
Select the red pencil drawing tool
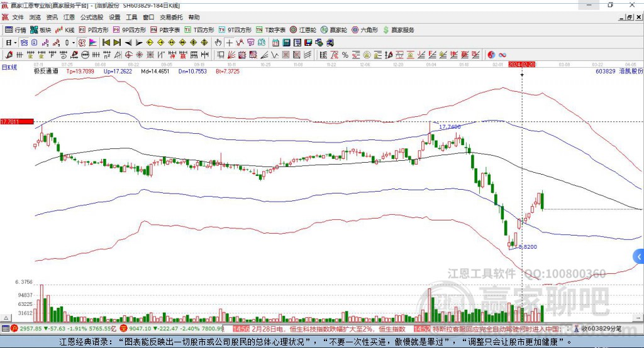click(x=9, y=55)
